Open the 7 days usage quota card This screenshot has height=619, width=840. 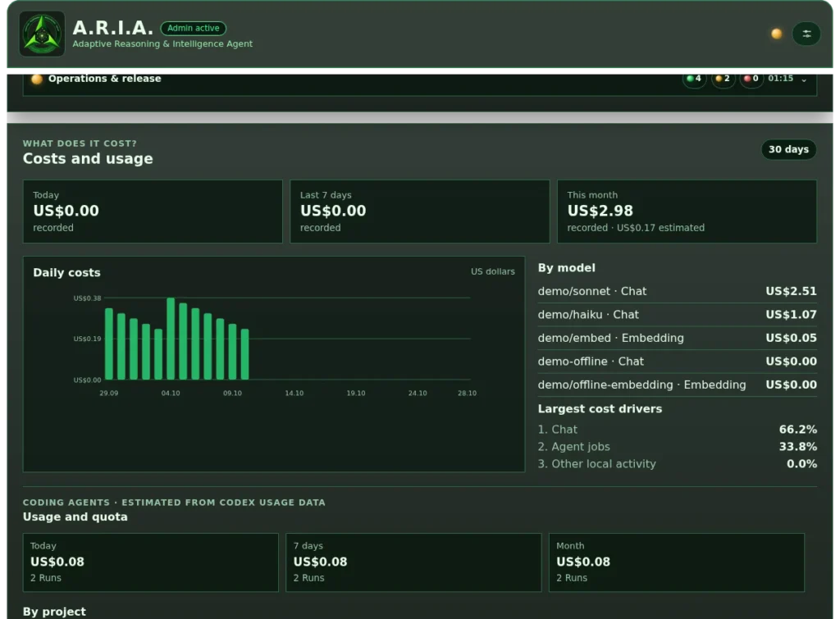pyautogui.click(x=413, y=562)
